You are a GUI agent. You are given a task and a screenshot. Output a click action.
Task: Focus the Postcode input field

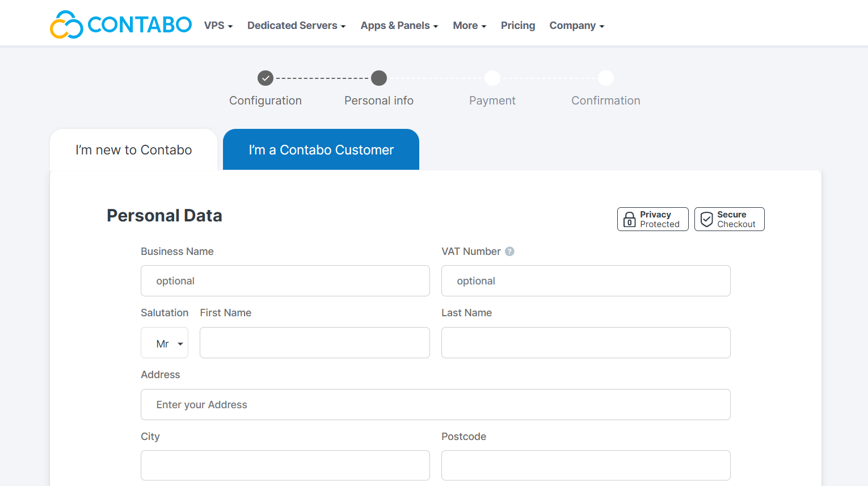coord(586,466)
